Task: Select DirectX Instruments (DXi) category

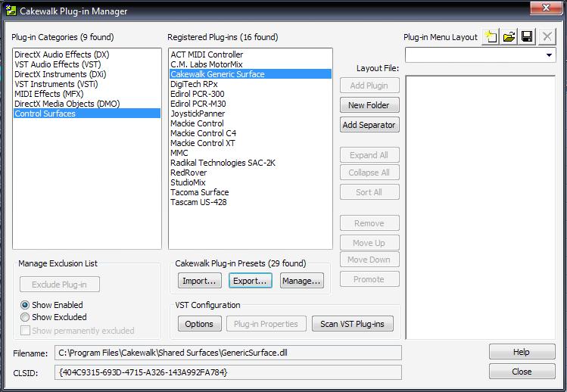Action: coord(87,73)
